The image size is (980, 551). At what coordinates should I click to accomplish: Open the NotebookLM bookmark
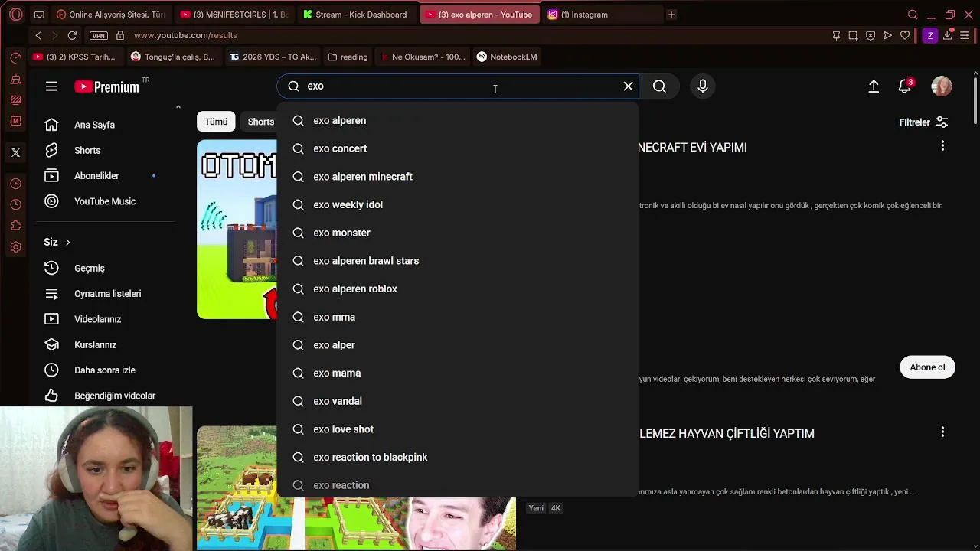pos(507,57)
